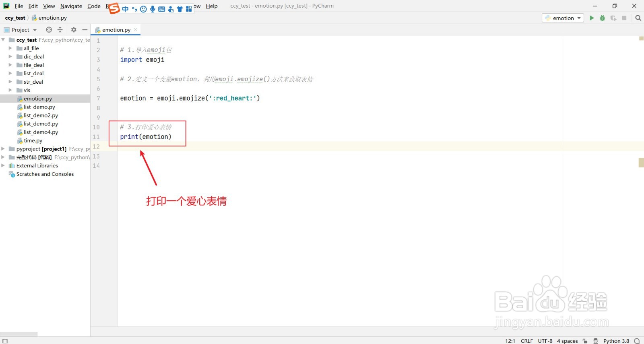Collapse all in Project panel

60,30
